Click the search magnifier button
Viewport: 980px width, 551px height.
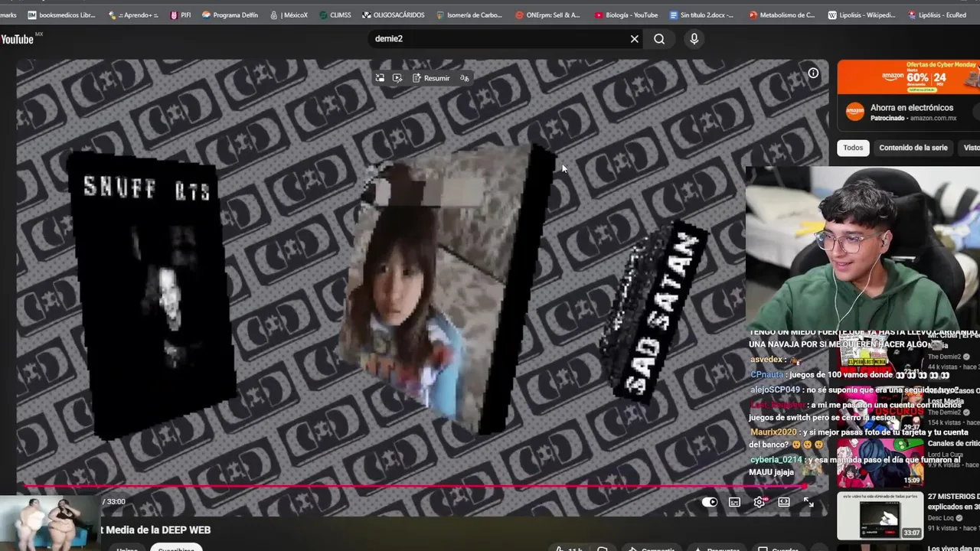[x=659, y=39]
